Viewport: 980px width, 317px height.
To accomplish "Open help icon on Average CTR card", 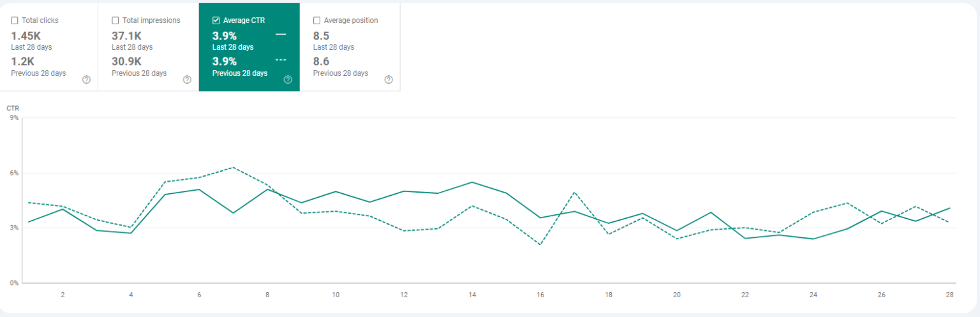I will tap(288, 80).
